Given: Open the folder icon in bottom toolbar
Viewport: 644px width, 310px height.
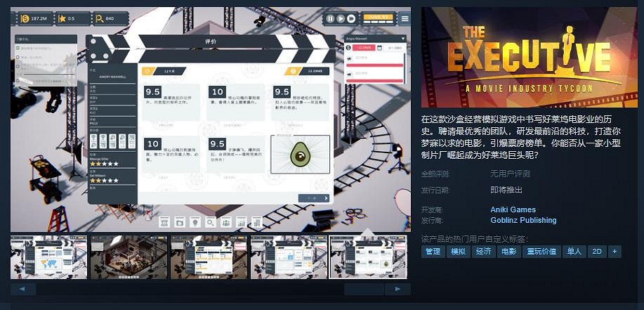Looking at the screenshot, I should coord(180,222).
